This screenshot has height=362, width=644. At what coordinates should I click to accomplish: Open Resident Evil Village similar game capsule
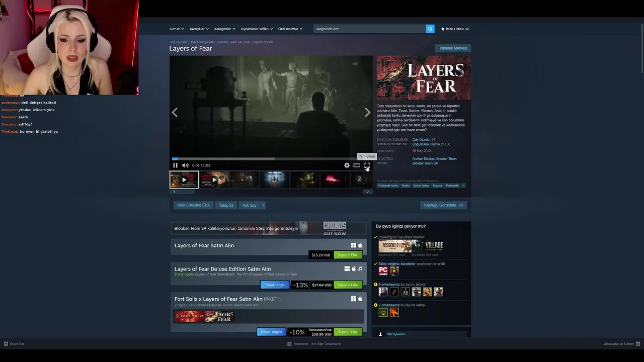pyautogui.click(x=428, y=246)
